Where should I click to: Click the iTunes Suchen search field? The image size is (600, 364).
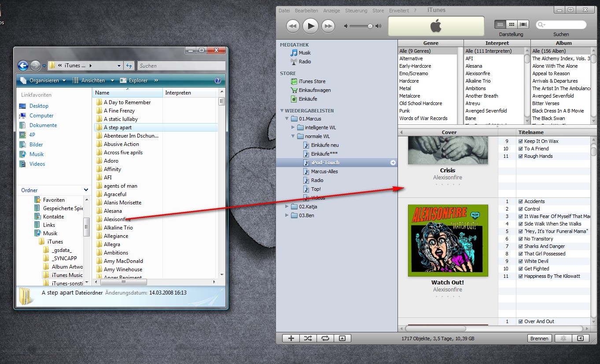(x=561, y=25)
